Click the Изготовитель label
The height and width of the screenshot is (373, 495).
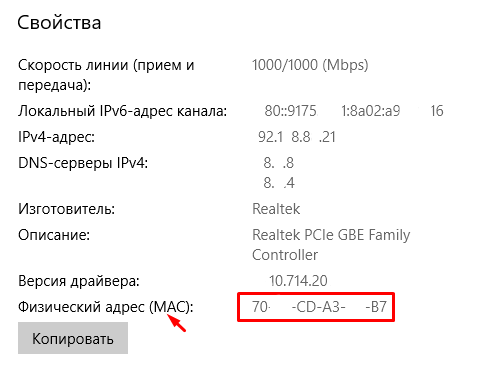(66, 209)
